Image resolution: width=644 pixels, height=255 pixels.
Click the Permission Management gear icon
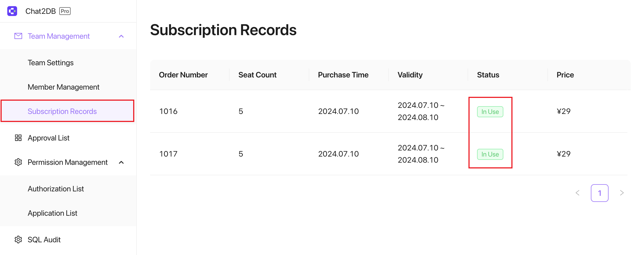pyautogui.click(x=18, y=162)
